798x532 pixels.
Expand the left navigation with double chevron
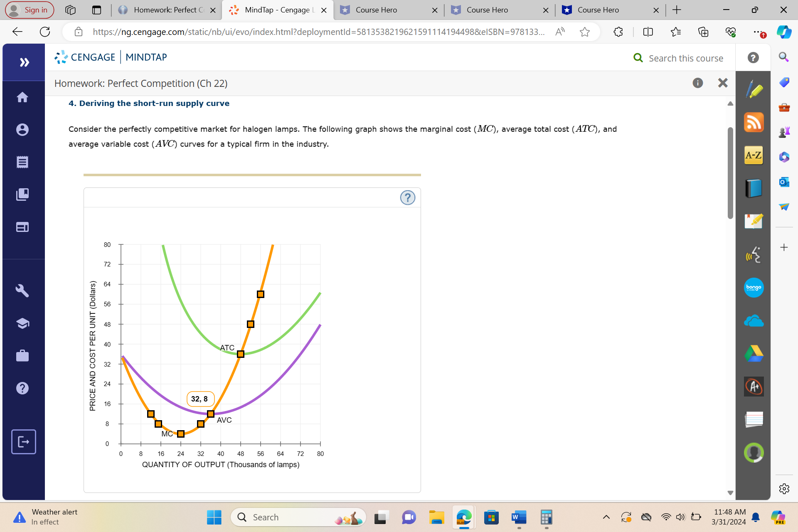click(x=24, y=62)
